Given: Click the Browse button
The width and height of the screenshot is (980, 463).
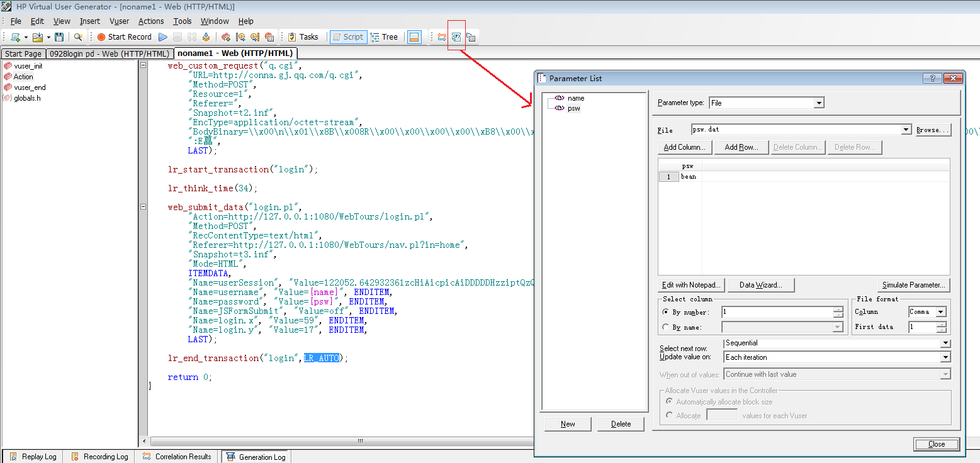Looking at the screenshot, I should point(933,130).
